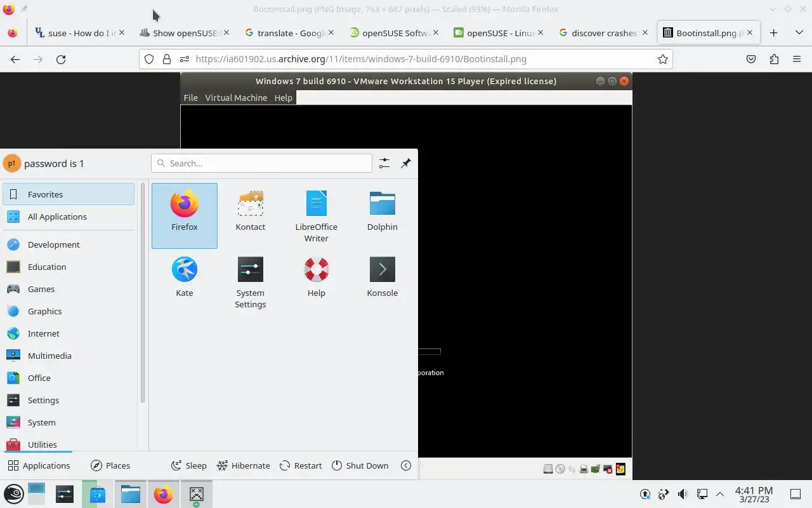Open the Development category
This screenshot has height=508, width=812.
coord(69,244)
